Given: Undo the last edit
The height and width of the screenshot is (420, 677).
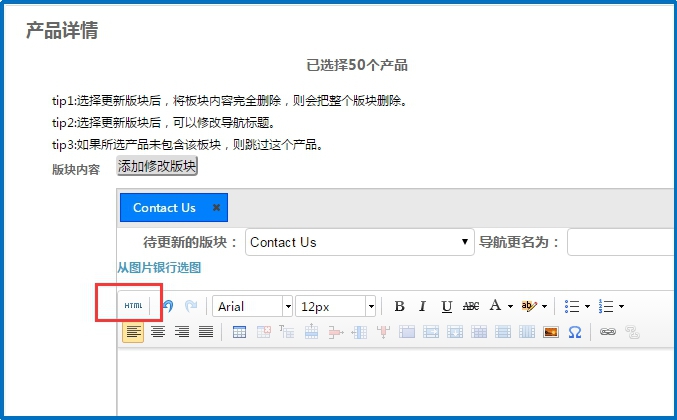Looking at the screenshot, I should pos(168,306).
